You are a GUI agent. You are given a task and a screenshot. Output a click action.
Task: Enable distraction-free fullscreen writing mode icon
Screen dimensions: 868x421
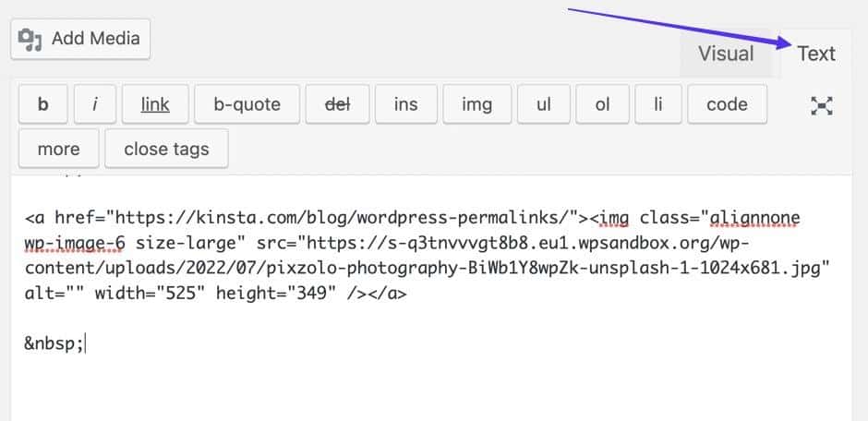pos(821,105)
